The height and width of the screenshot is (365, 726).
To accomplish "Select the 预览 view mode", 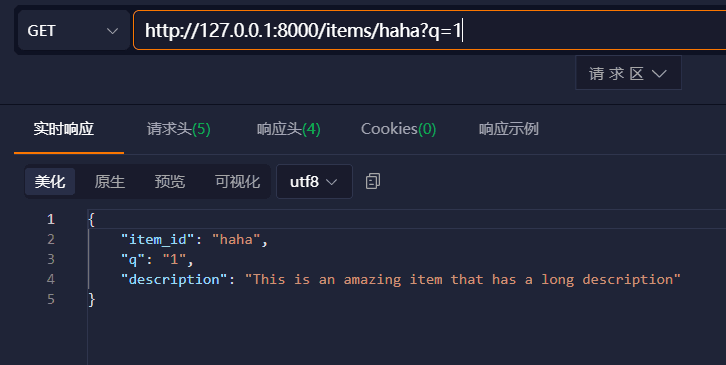I will [170, 182].
